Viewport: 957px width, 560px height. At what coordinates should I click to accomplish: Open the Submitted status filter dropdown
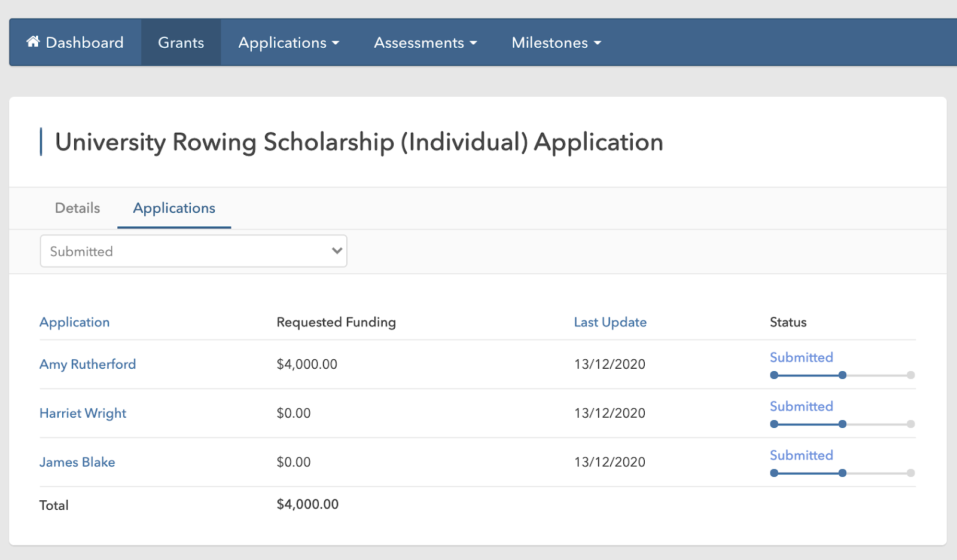click(193, 251)
